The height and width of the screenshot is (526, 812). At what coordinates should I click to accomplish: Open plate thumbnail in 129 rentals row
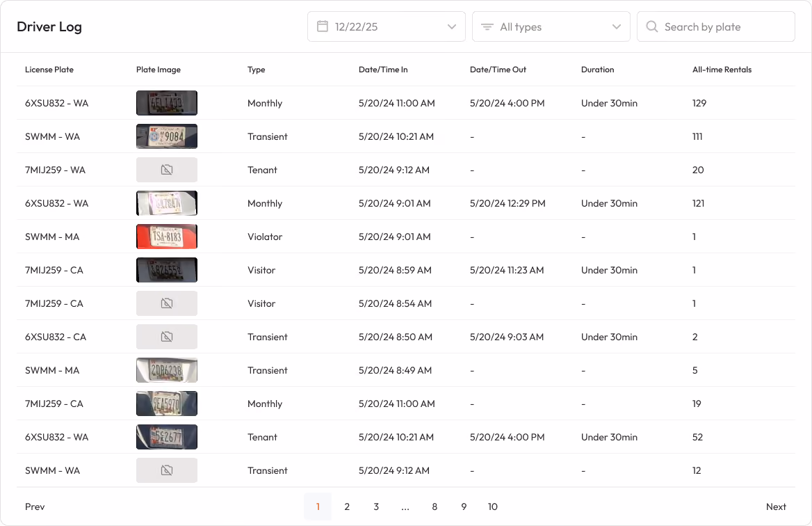tap(167, 102)
